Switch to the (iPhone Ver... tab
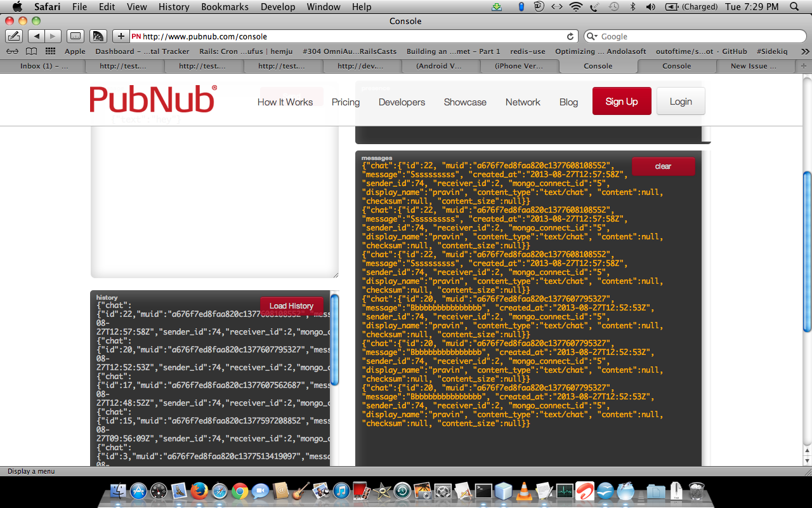The width and height of the screenshot is (812, 508). (518, 66)
